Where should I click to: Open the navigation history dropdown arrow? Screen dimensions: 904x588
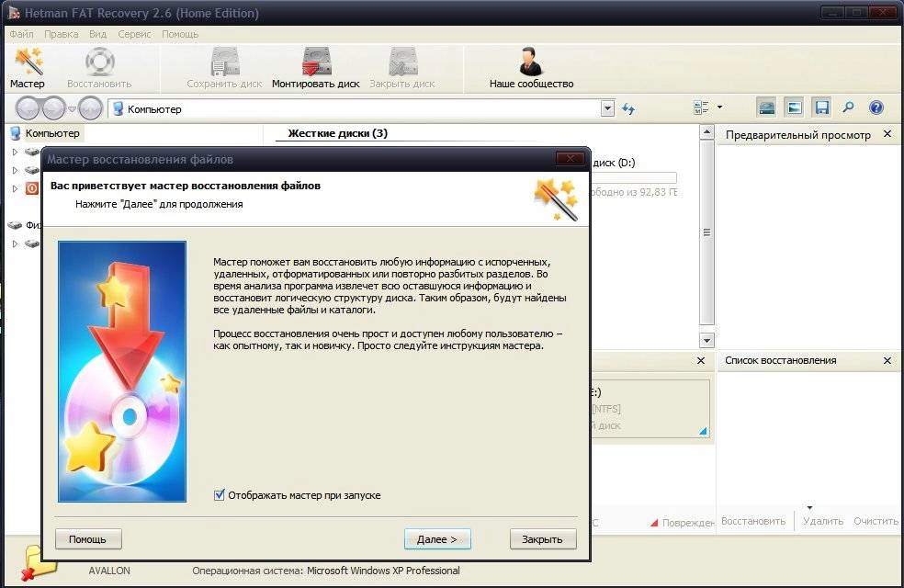(x=72, y=108)
